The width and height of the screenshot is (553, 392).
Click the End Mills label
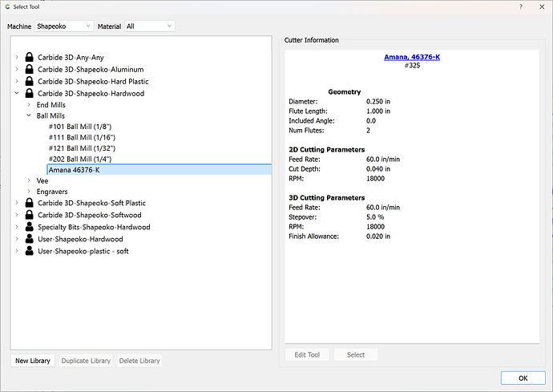50,105
